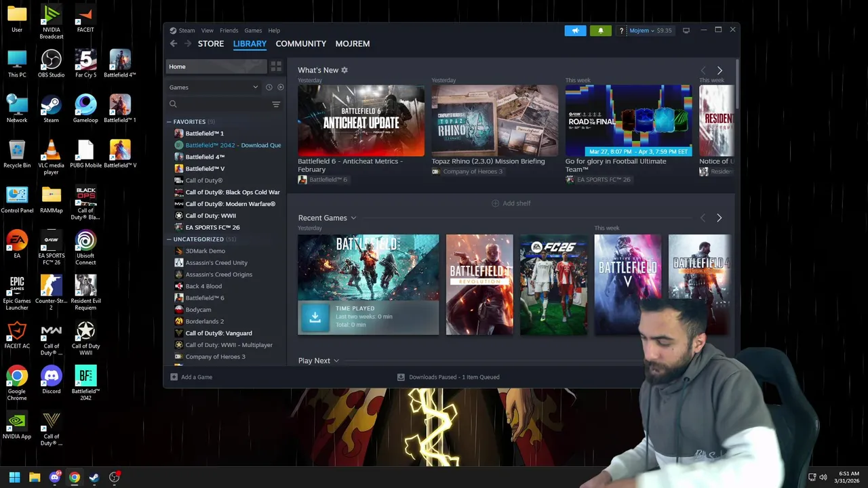868x488 pixels.
Task: Click the Steam help question mark icon
Action: (x=621, y=30)
